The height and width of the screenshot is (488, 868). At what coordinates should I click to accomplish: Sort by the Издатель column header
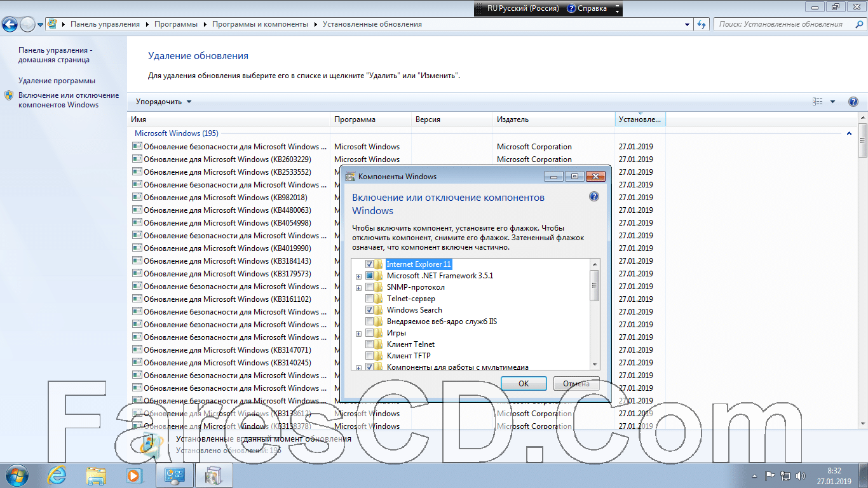555,119
